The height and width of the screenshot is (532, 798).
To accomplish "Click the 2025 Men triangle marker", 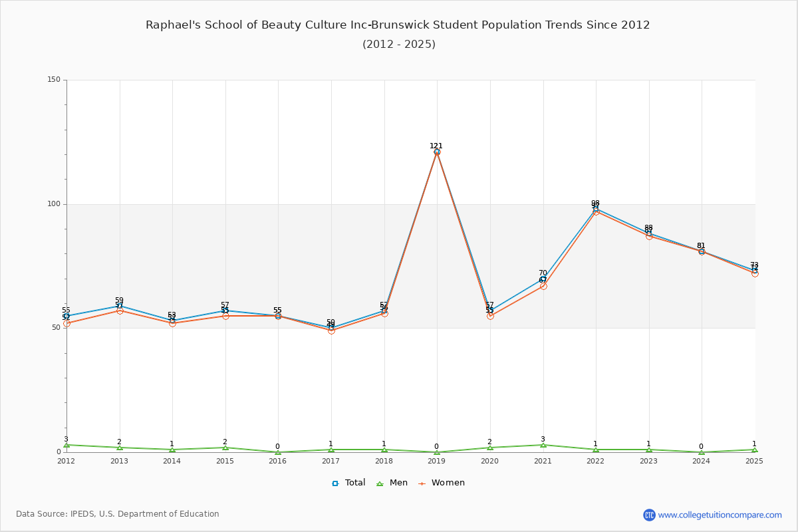I will point(755,450).
